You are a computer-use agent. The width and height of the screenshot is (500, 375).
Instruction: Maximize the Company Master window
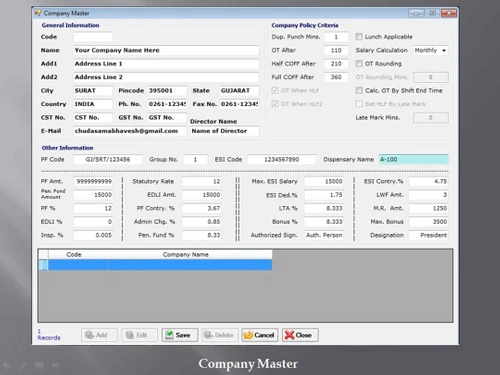[x=432, y=13]
